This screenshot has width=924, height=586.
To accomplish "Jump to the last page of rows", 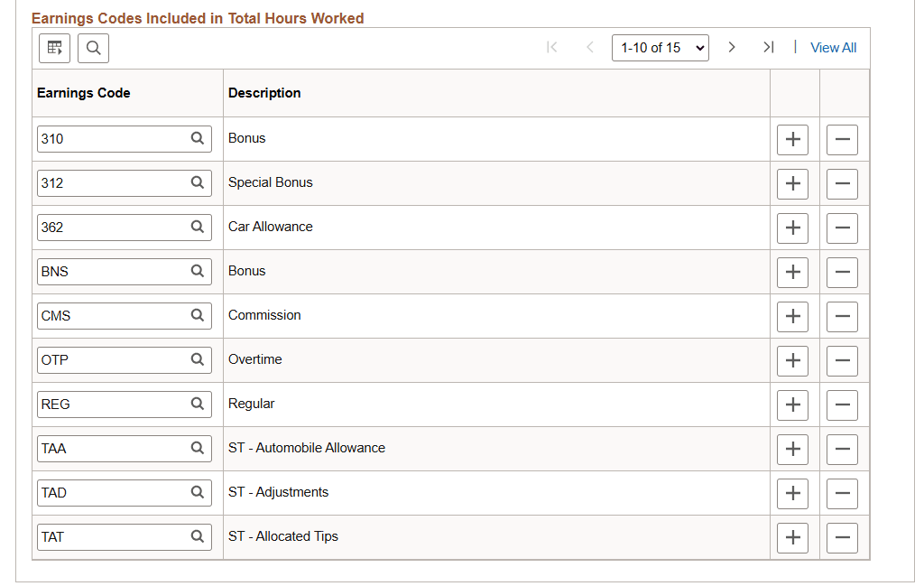I will [769, 47].
